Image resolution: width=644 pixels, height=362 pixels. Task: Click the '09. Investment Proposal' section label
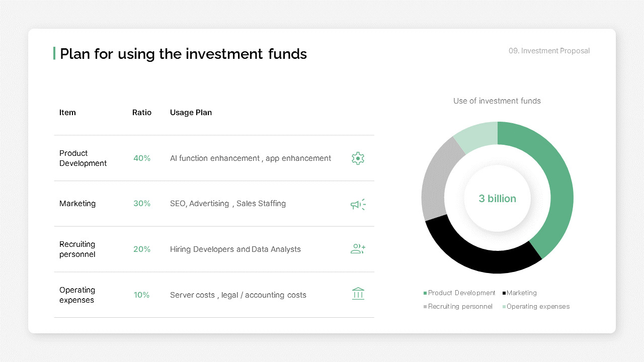(549, 51)
